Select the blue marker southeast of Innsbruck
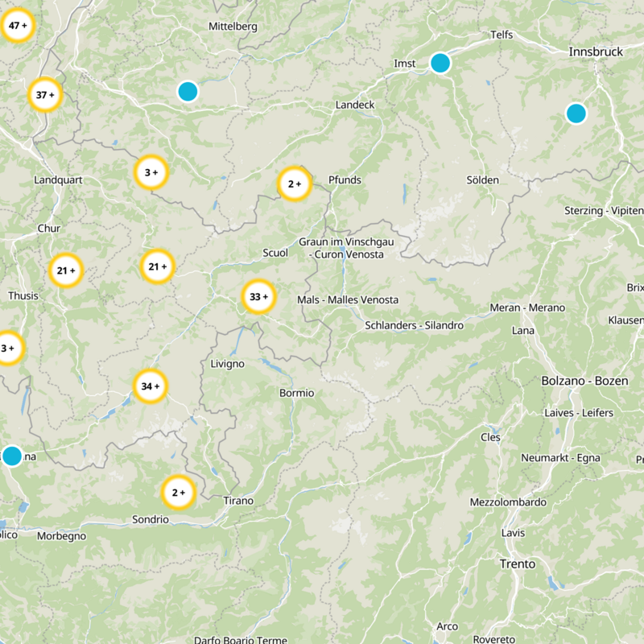Image resolution: width=644 pixels, height=644 pixels. point(576,114)
